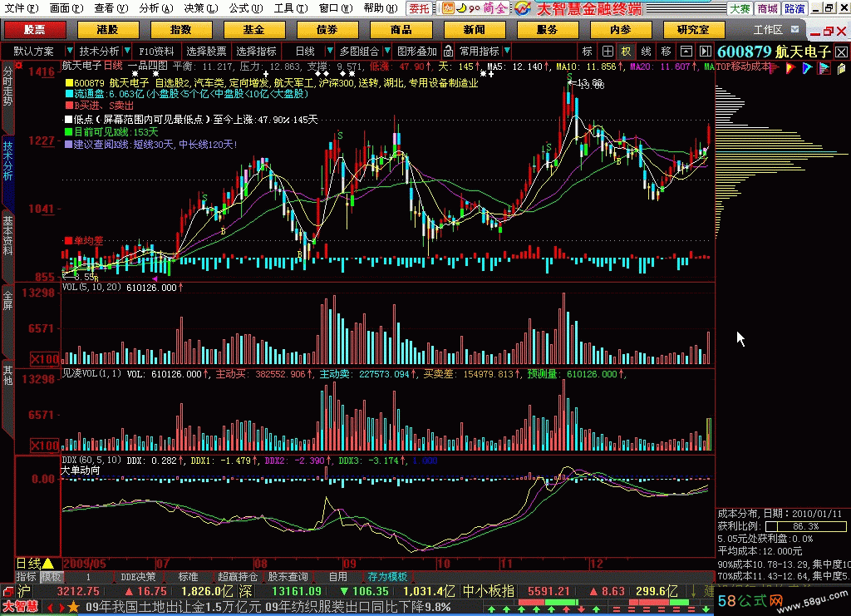Click the notebook icon at panel top-right
Screen dimensions: 851x616
(x=842, y=68)
